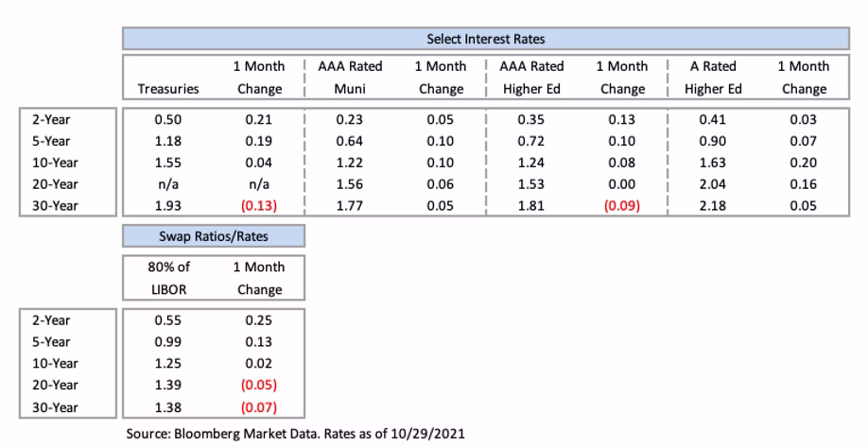This screenshot has height=448, width=868.
Task: Click AAA Higher Ed 5-Year value 0.72
Action: point(531,141)
